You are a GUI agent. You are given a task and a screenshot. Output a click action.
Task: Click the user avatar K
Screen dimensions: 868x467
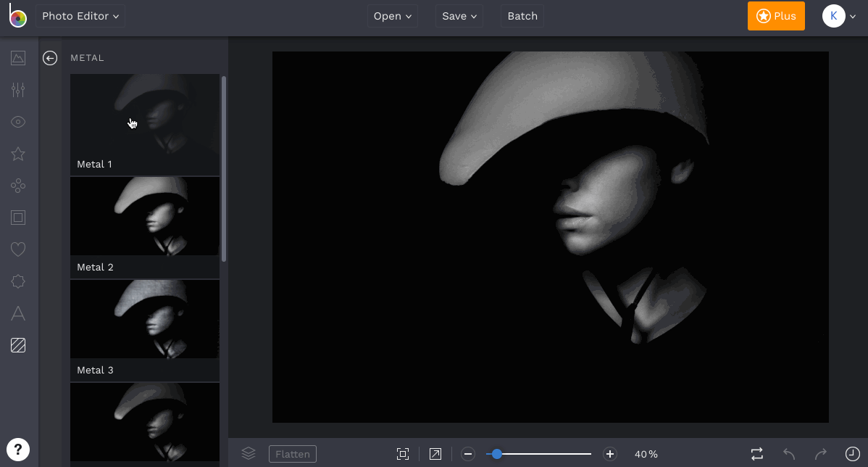(834, 16)
